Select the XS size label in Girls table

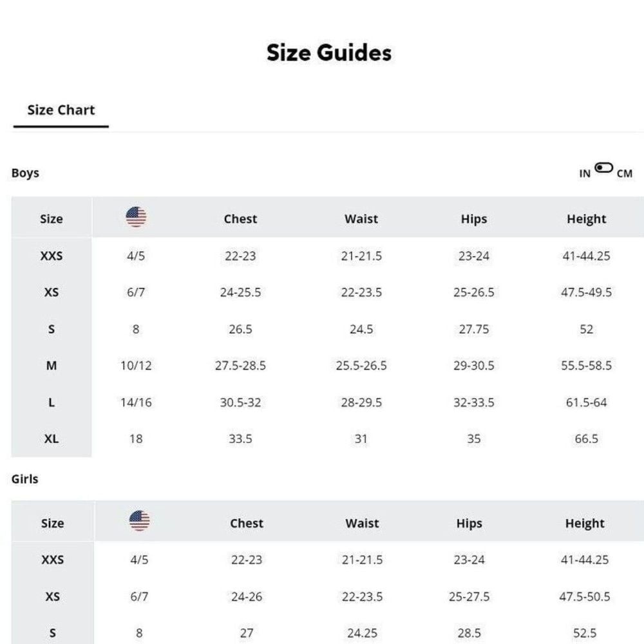[x=52, y=597]
